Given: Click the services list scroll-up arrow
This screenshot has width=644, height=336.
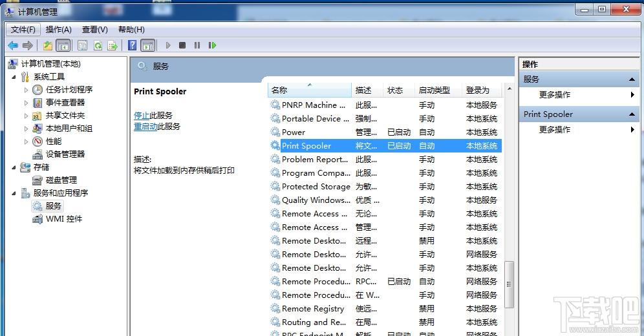Looking at the screenshot, I should click(x=510, y=89).
